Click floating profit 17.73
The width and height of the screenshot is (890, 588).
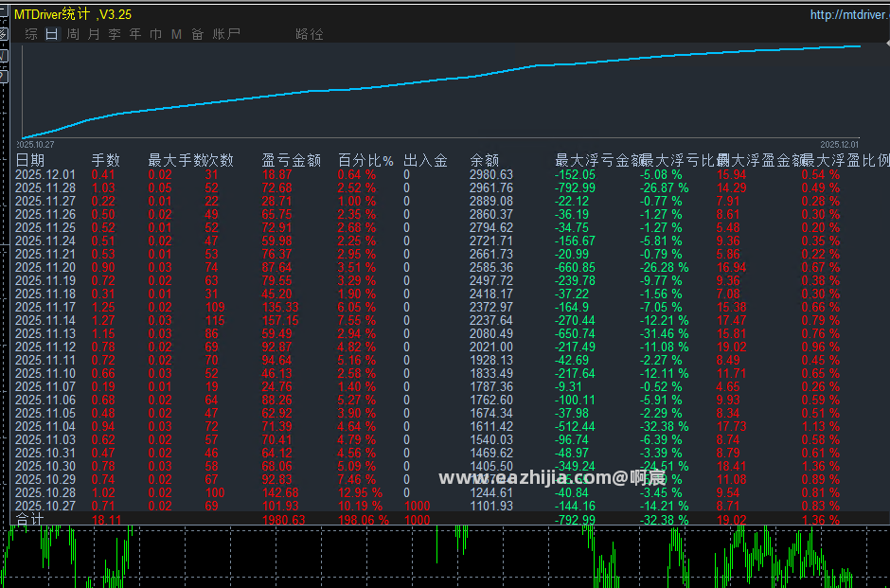pyautogui.click(x=731, y=426)
